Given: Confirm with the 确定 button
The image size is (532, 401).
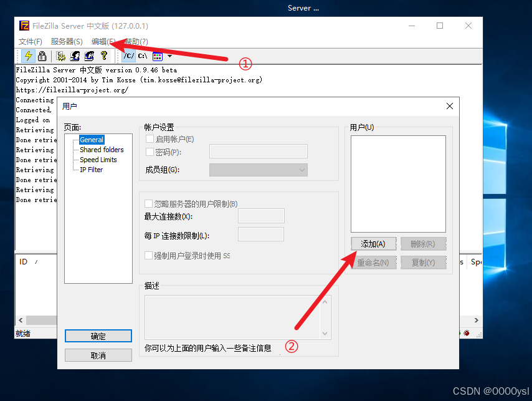Looking at the screenshot, I should (x=98, y=336).
